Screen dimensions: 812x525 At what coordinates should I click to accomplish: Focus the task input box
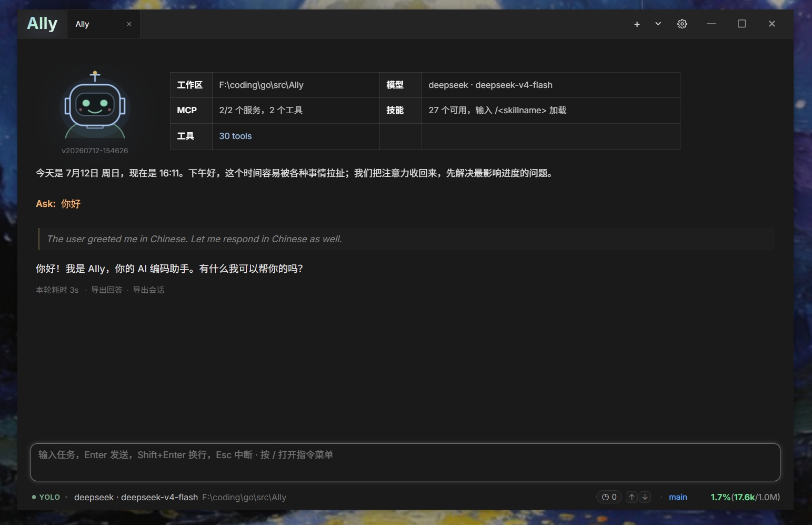405,462
